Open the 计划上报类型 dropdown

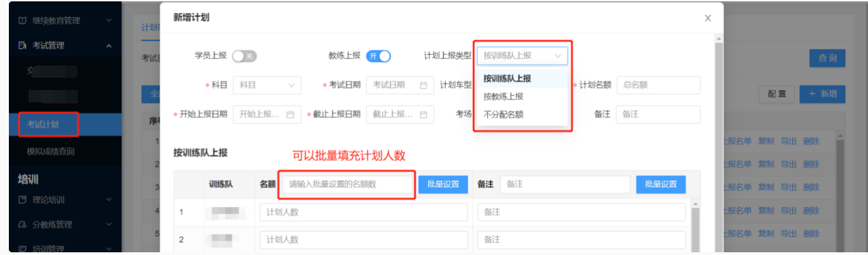(x=522, y=55)
